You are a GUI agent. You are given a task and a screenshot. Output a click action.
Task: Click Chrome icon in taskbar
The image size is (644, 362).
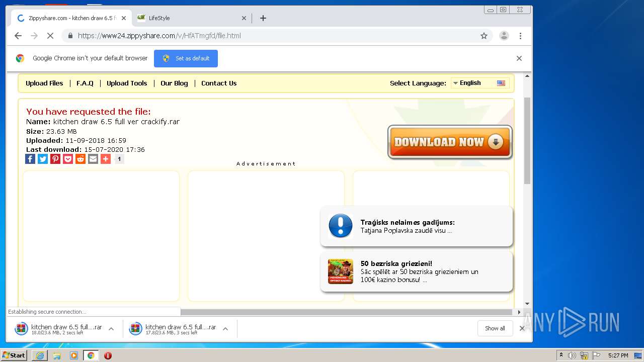tap(91, 355)
